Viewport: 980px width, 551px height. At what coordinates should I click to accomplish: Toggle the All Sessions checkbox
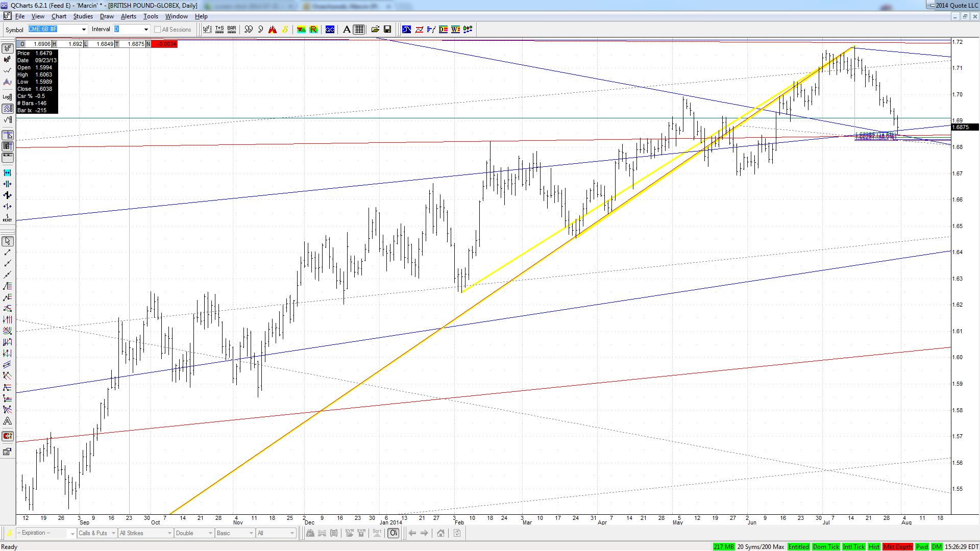click(157, 30)
